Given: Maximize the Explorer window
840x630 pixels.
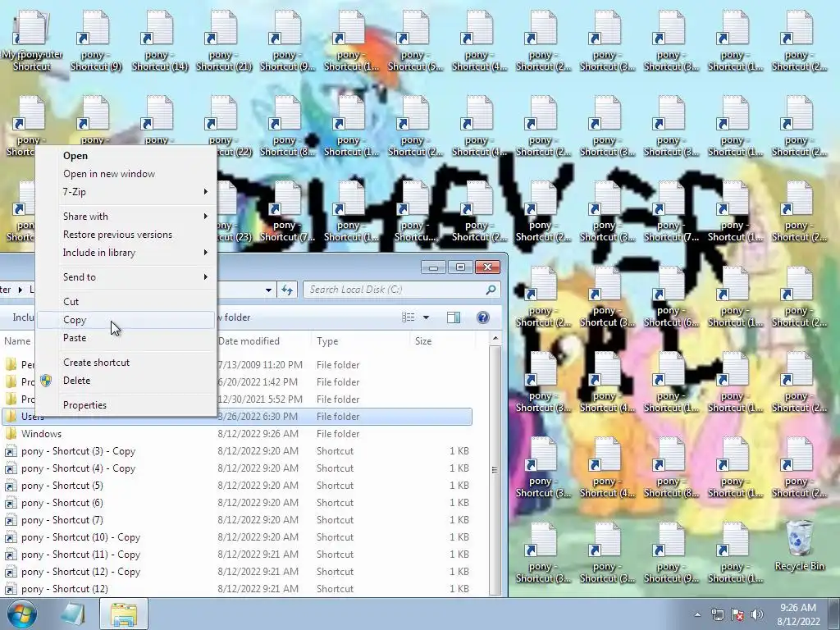Looking at the screenshot, I should (460, 267).
